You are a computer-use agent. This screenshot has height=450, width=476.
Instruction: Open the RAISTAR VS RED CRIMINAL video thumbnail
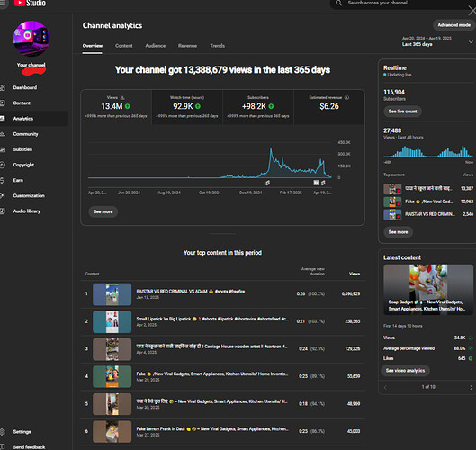coord(112,294)
